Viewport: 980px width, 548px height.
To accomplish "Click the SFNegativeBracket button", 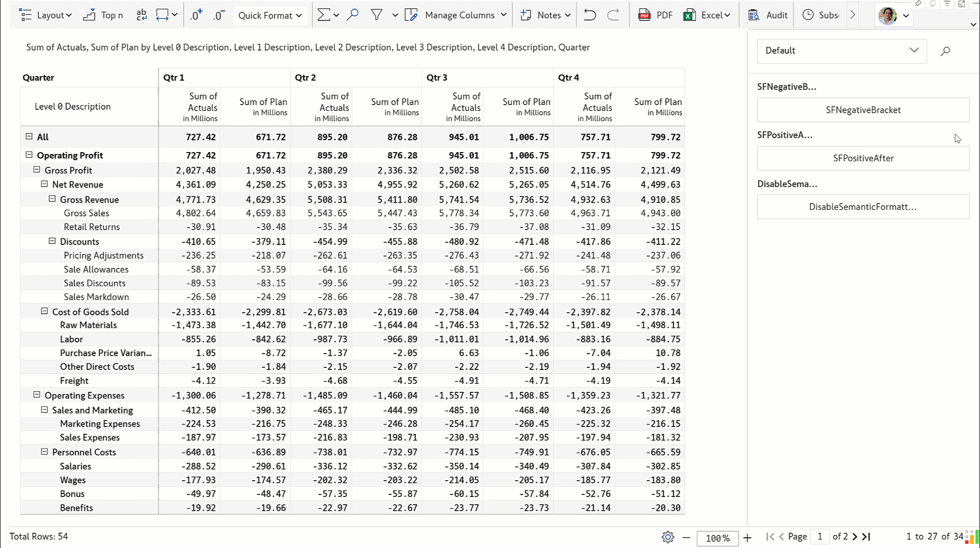I will coord(863,110).
